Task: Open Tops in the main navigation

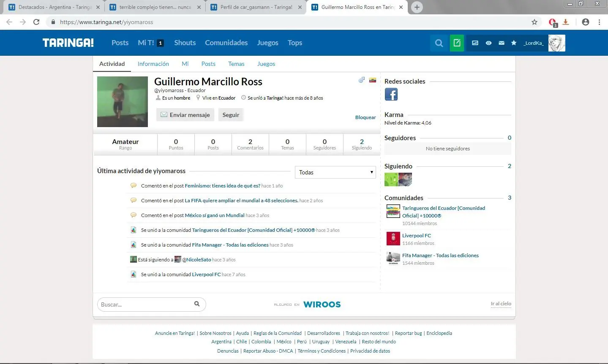Action: pos(295,43)
